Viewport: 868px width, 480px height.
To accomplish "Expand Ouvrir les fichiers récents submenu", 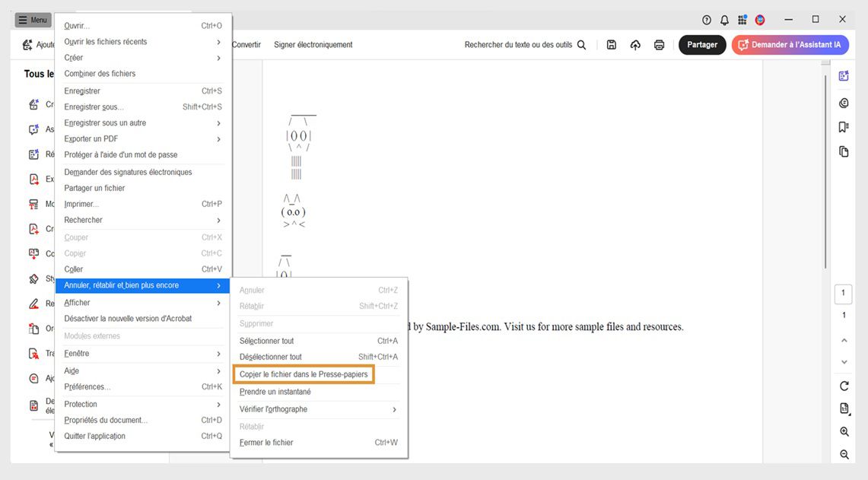I will (x=143, y=42).
